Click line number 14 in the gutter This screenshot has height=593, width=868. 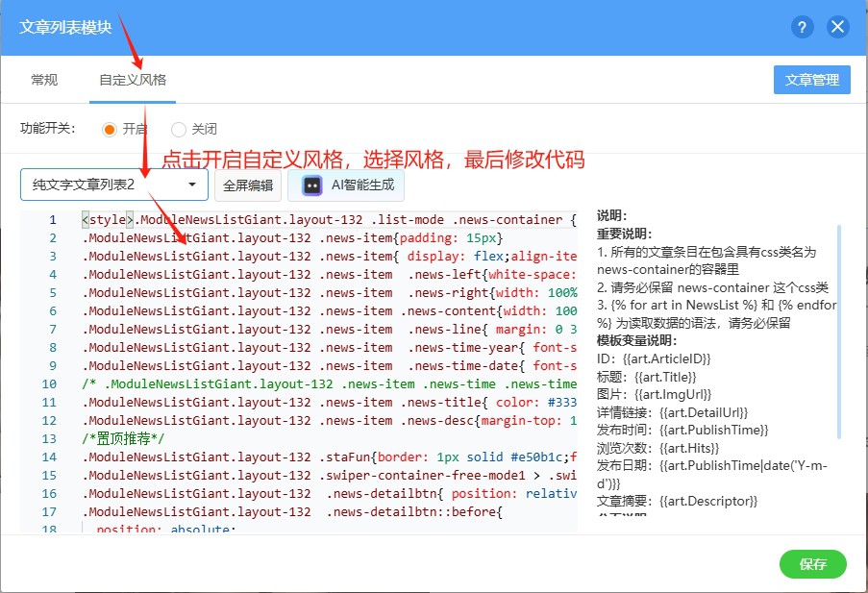[50, 457]
